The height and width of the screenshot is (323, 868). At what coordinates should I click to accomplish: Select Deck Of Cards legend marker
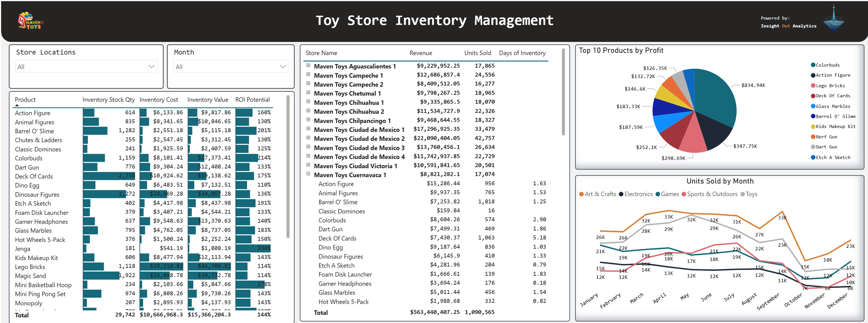tap(813, 96)
